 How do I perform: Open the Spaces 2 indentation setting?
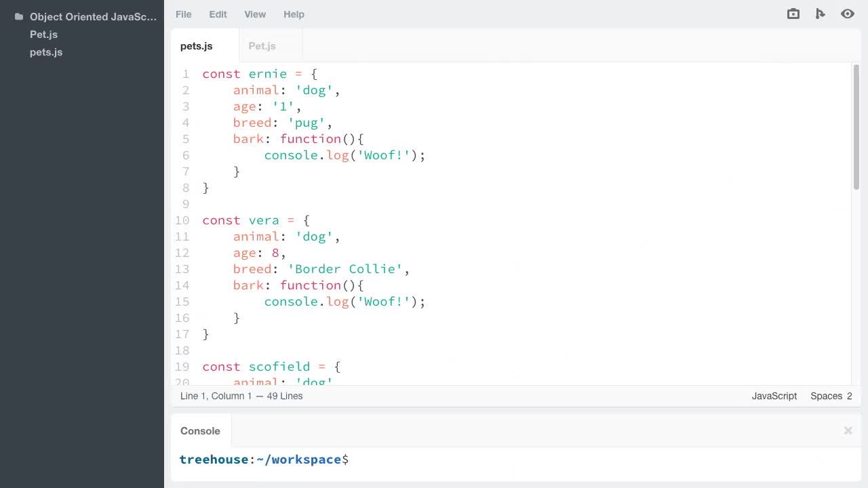pyautogui.click(x=831, y=396)
